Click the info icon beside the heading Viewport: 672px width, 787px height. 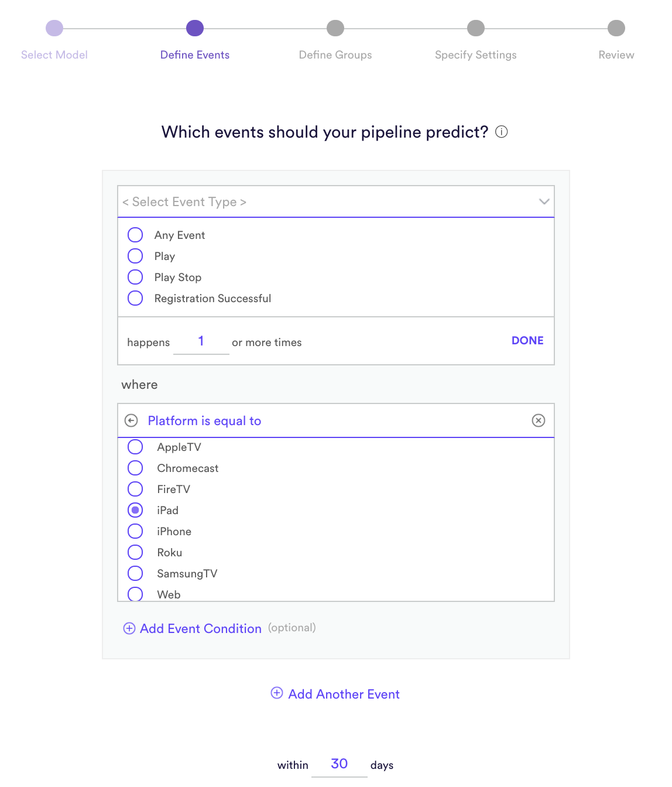(502, 132)
